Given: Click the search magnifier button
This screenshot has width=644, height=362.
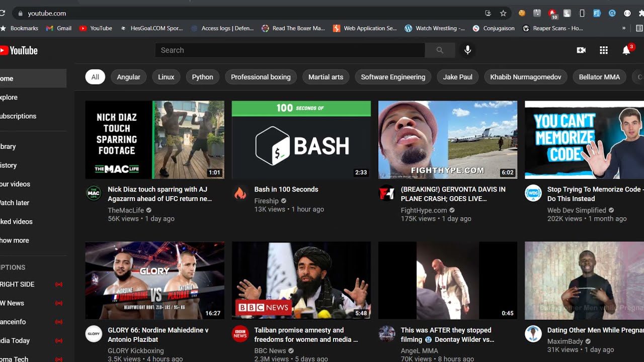Looking at the screenshot, I should (440, 50).
